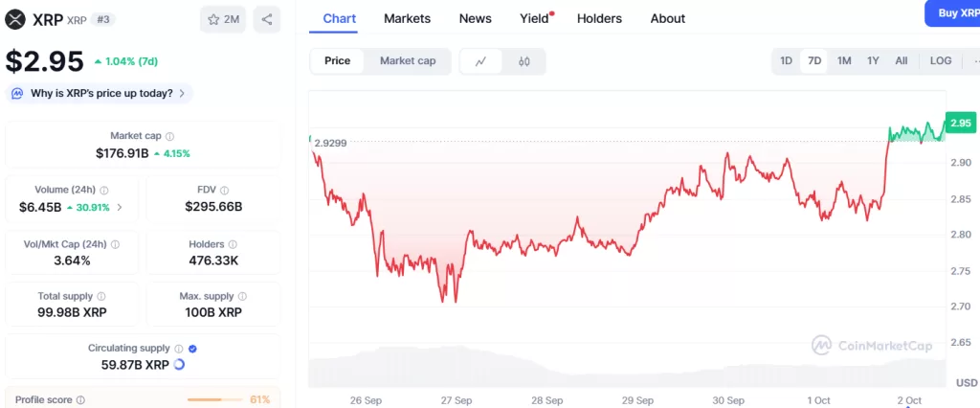Open the chart more options ellipsis
The height and width of the screenshot is (408, 980).
point(972,61)
